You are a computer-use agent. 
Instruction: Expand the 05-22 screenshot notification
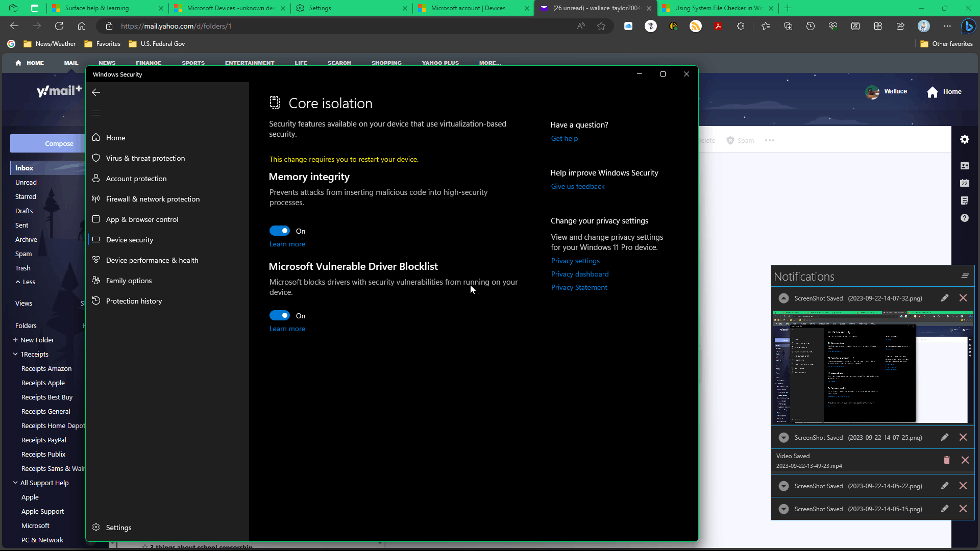point(783,486)
